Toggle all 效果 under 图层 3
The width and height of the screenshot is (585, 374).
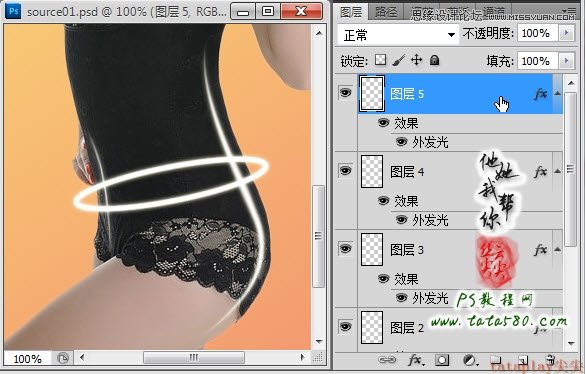(x=383, y=278)
